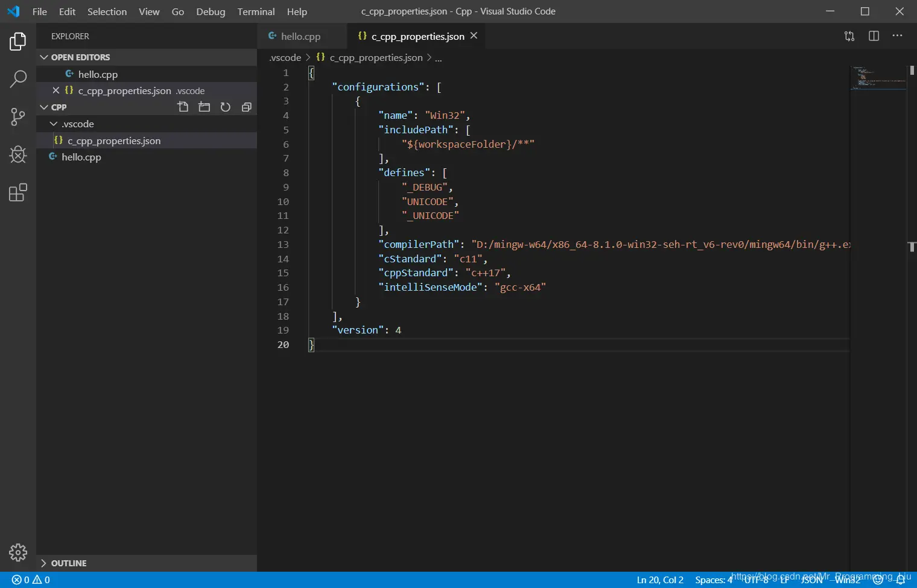The image size is (917, 588).
Task: Click the "_DEBUG" define string
Action: coord(425,187)
